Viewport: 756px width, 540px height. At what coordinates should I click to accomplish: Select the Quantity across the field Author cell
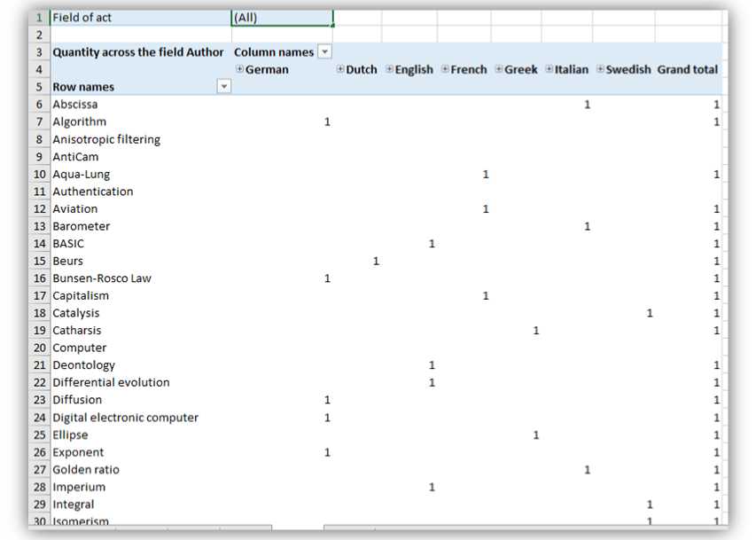point(138,52)
